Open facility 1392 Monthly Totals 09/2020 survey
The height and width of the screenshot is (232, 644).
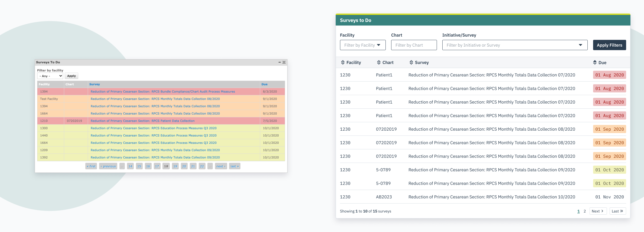pyautogui.click(x=155, y=157)
